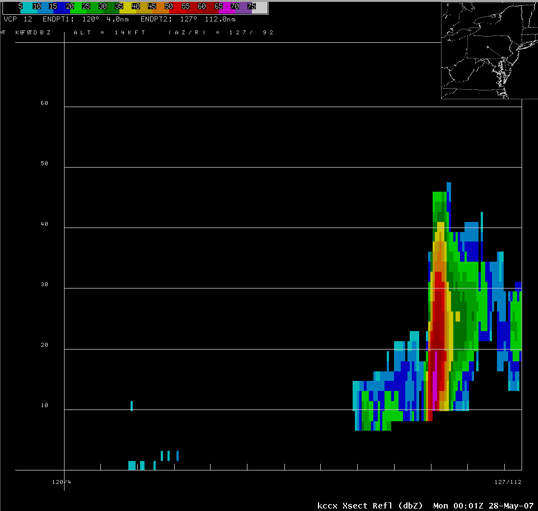This screenshot has height=511, width=538.
Task: Open the regional inset map thumbnail
Action: [x=489, y=50]
